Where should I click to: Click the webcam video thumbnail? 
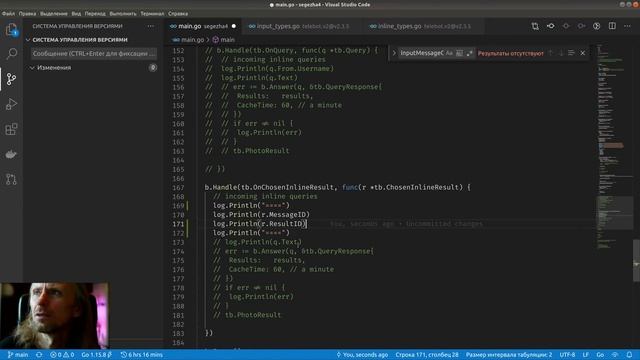point(55,315)
